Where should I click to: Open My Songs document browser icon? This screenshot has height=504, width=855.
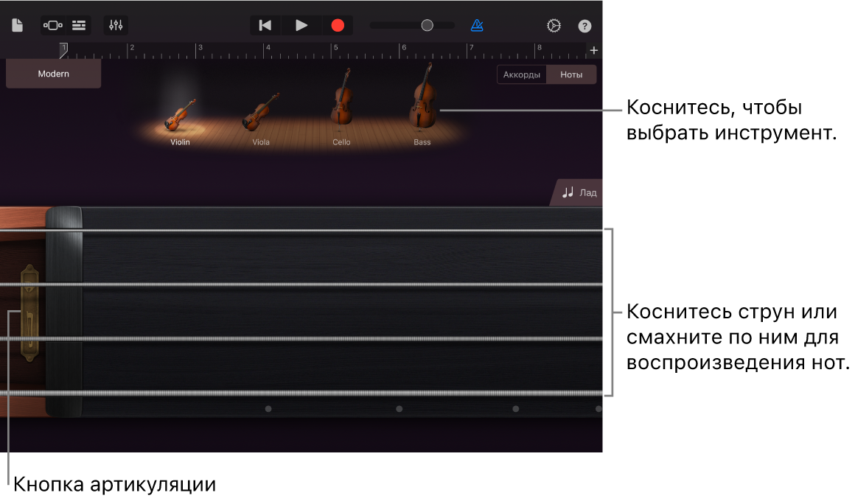(17, 26)
